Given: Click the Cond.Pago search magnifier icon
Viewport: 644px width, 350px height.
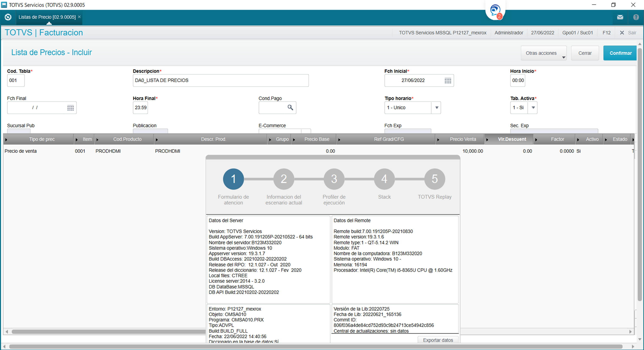Looking at the screenshot, I should 290,108.
